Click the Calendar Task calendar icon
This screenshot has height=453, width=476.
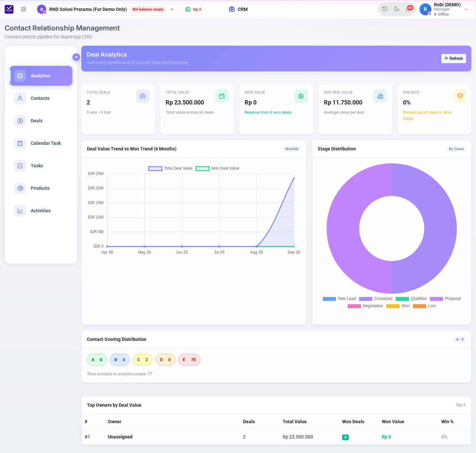click(20, 143)
